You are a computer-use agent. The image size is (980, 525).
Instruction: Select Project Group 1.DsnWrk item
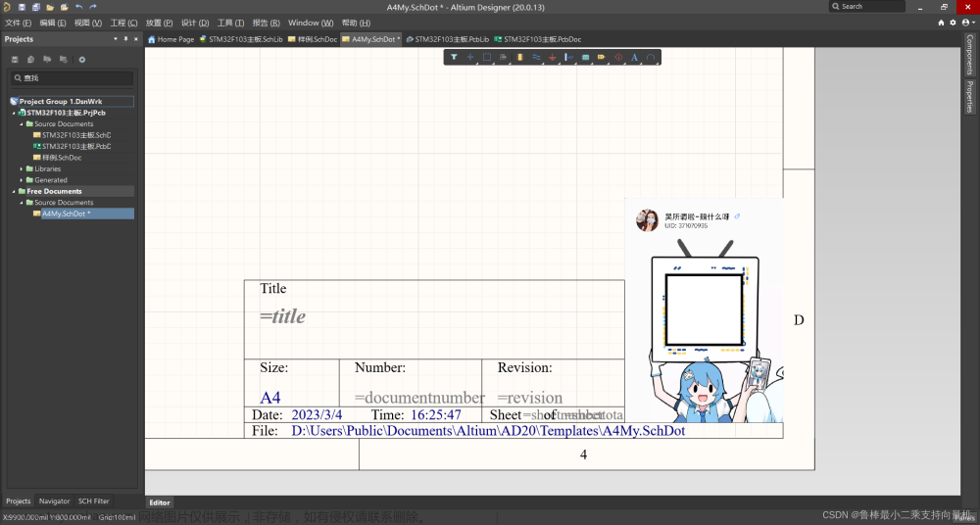(x=72, y=101)
